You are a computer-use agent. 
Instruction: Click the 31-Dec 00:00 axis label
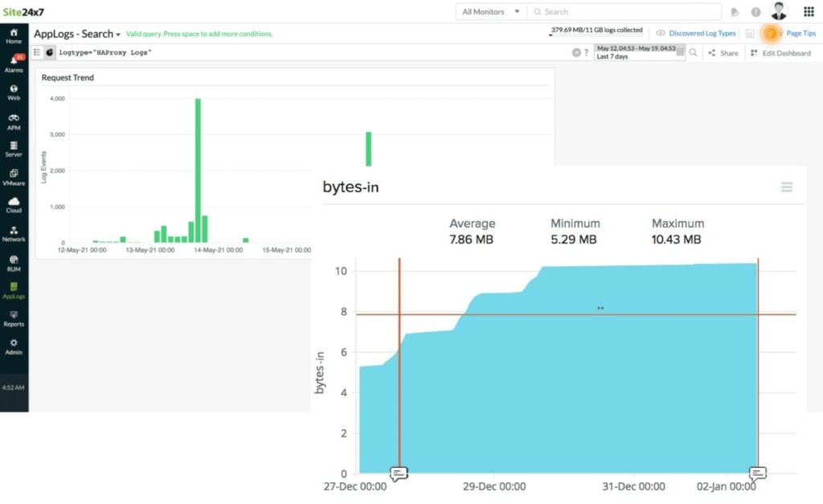pos(633,486)
